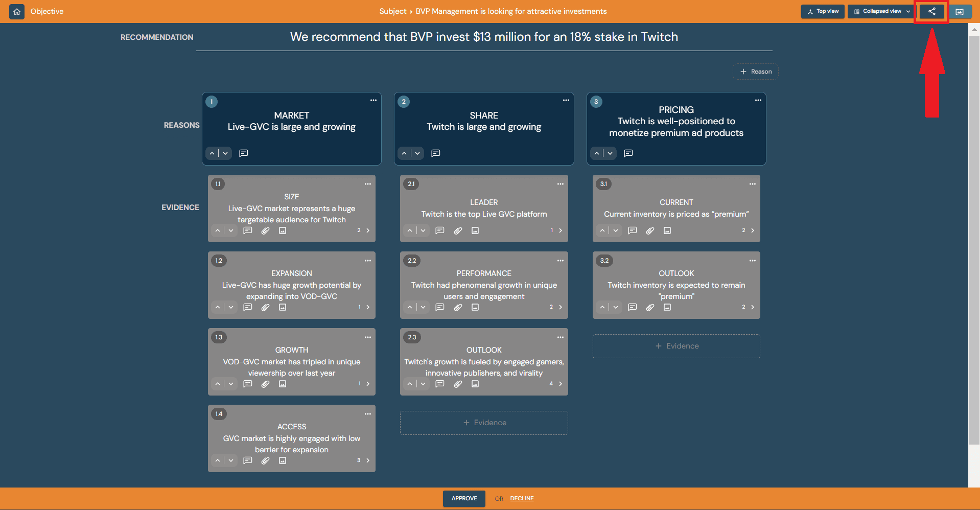The width and height of the screenshot is (980, 510).
Task: Open the share icon in top bar
Action: coord(931,11)
